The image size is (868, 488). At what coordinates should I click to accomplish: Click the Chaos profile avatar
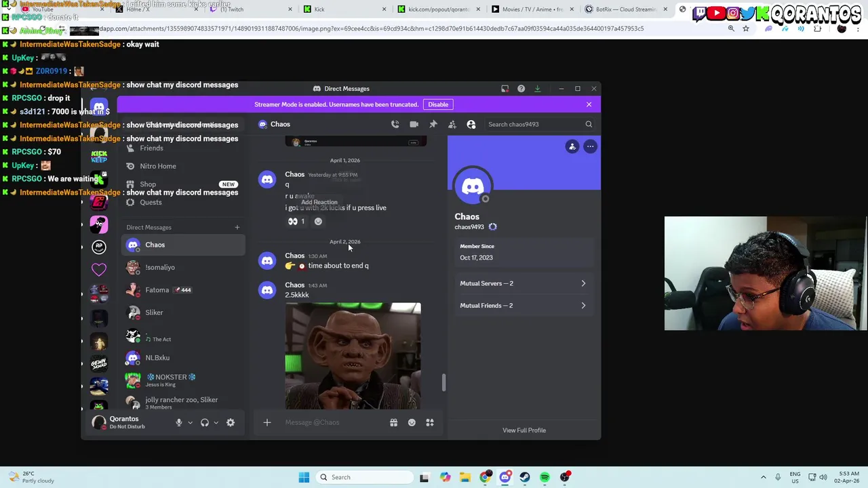[473, 186]
